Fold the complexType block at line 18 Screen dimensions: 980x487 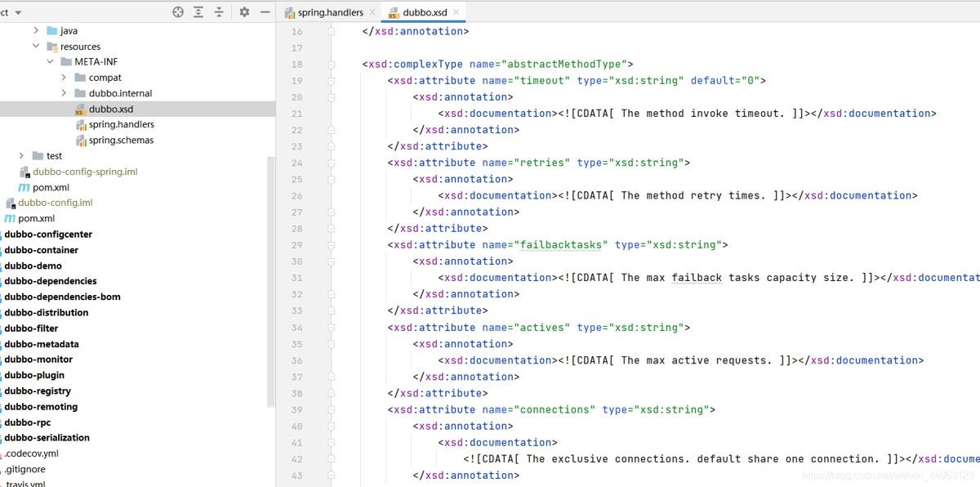click(x=332, y=64)
